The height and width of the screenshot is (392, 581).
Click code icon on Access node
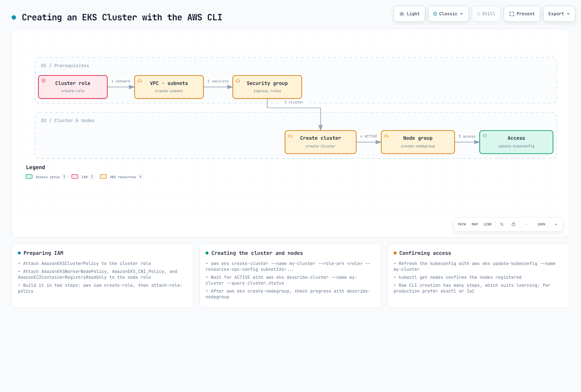pyautogui.click(x=485, y=136)
